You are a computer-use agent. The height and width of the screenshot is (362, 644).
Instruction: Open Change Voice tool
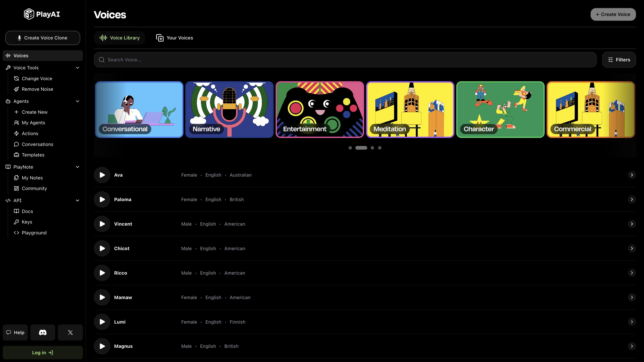pos(37,79)
